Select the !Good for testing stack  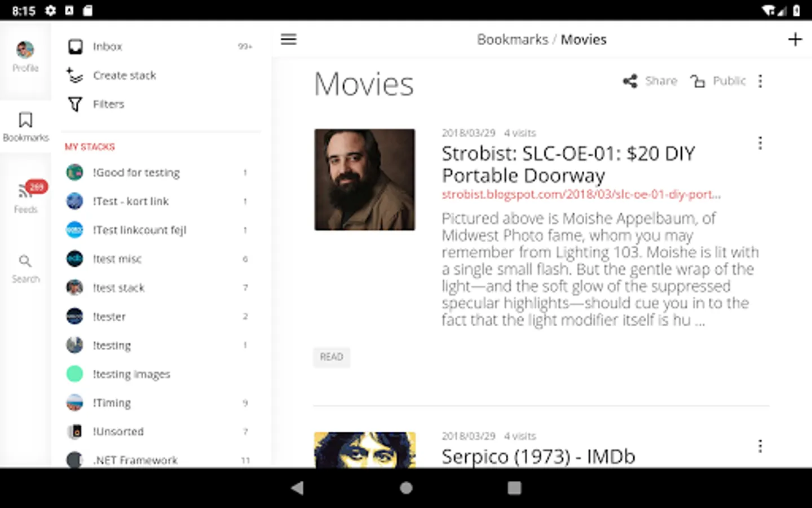point(158,173)
